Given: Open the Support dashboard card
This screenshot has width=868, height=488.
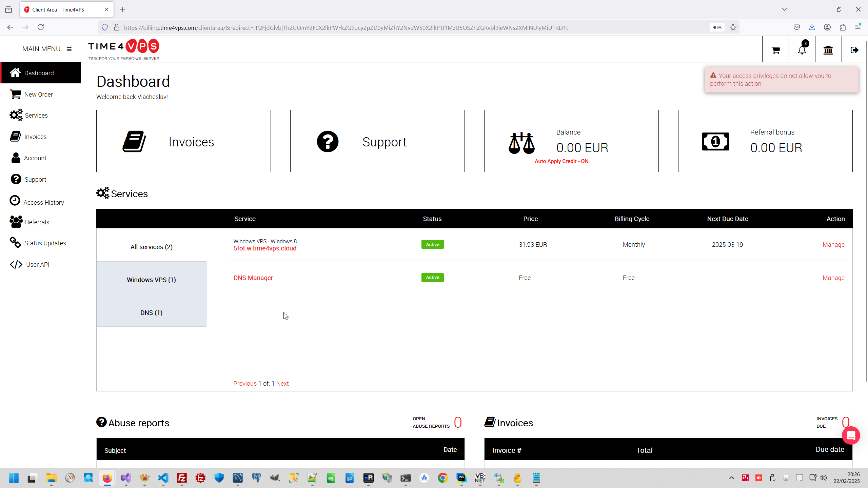Looking at the screenshot, I should tap(377, 141).
